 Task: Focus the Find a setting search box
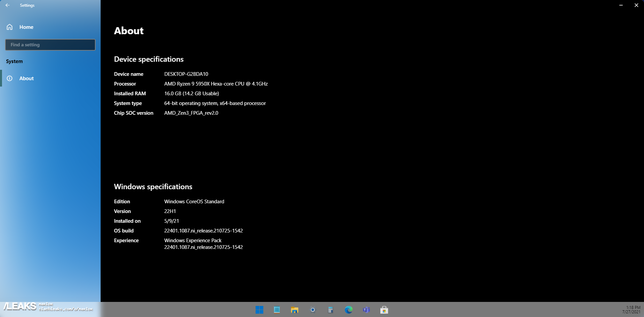(x=50, y=45)
